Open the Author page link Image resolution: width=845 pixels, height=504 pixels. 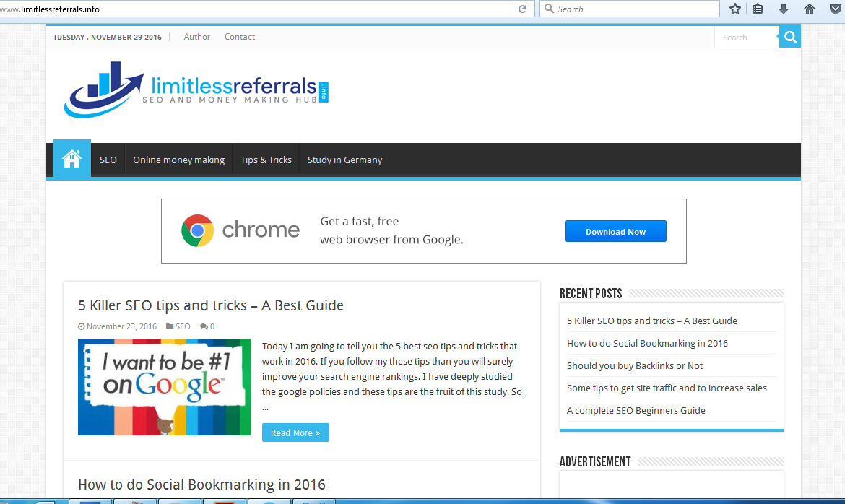pos(196,37)
